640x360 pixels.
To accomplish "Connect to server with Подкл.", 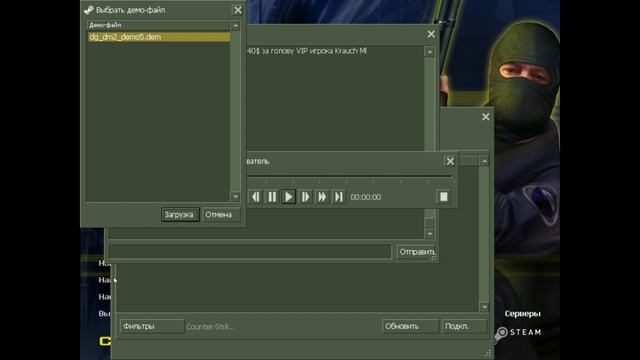I will click(x=464, y=327).
